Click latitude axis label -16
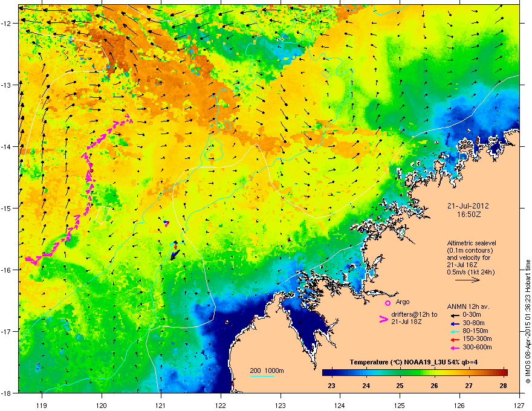The width and height of the screenshot is (532, 411). [7, 270]
